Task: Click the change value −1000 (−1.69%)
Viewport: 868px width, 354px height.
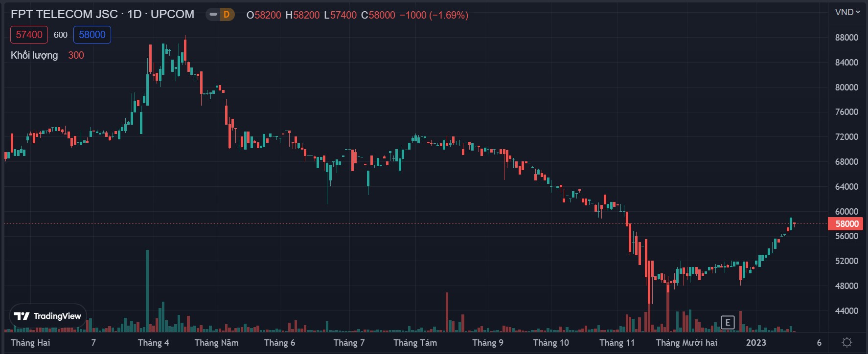Action: pos(434,15)
